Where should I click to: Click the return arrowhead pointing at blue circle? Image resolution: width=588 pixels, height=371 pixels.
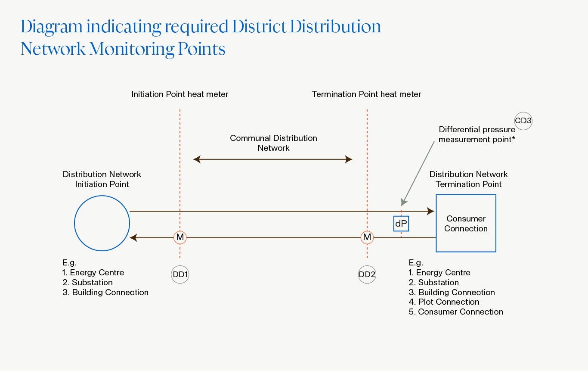[134, 237]
